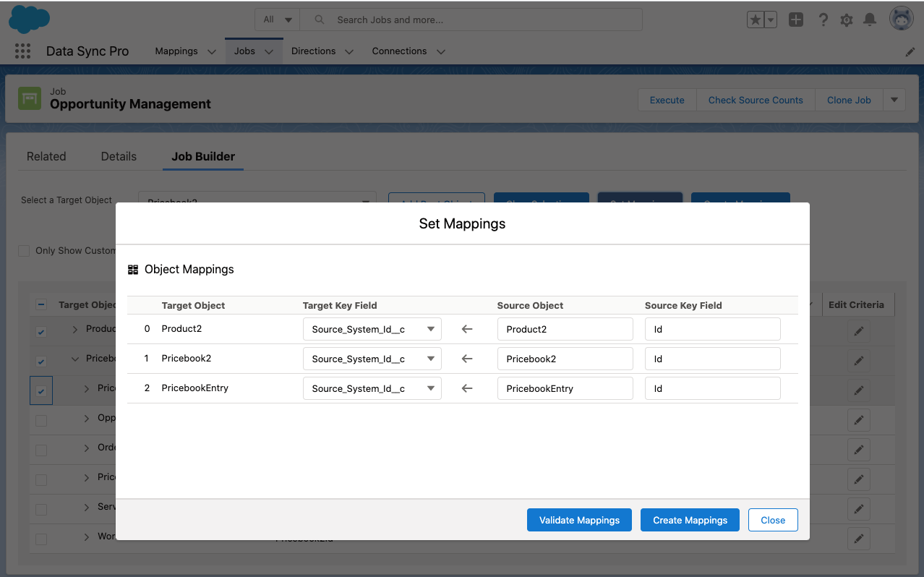Click the Search Jobs and more field

pos(471,20)
